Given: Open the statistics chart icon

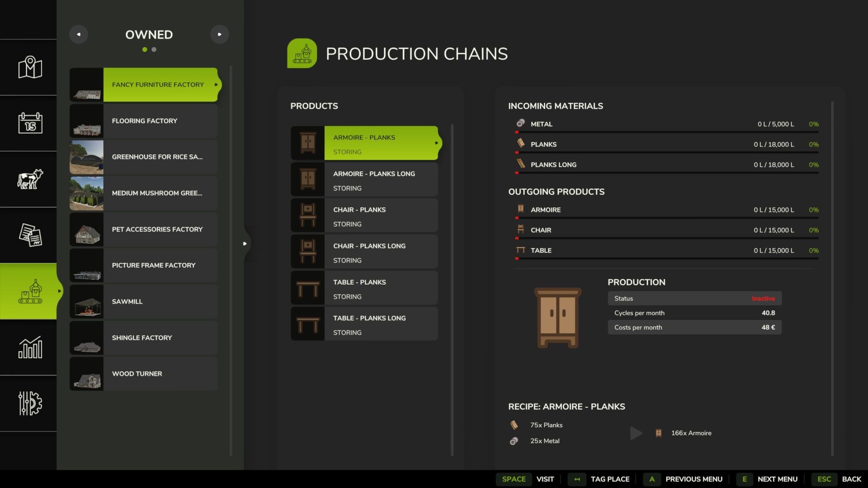Looking at the screenshot, I should point(30,347).
